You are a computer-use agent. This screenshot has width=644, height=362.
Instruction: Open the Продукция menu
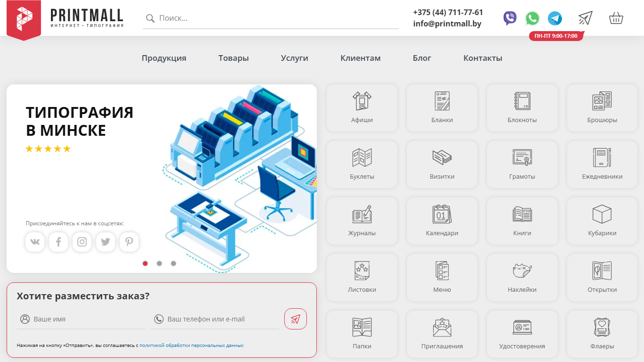pos(164,58)
